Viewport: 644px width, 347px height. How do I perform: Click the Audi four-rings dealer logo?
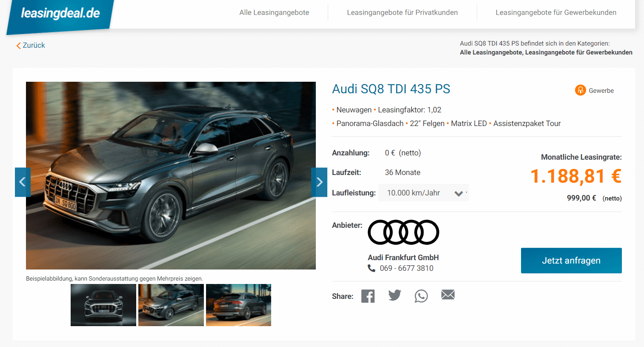(x=404, y=232)
